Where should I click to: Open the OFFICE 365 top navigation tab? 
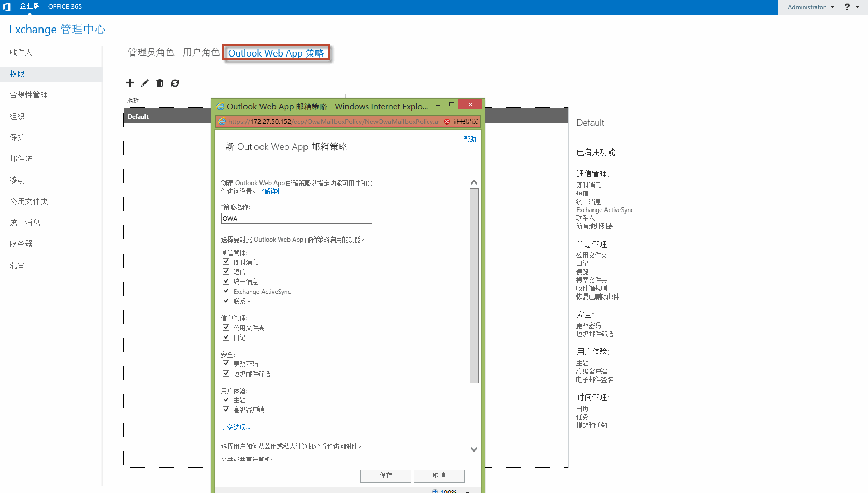[65, 7]
